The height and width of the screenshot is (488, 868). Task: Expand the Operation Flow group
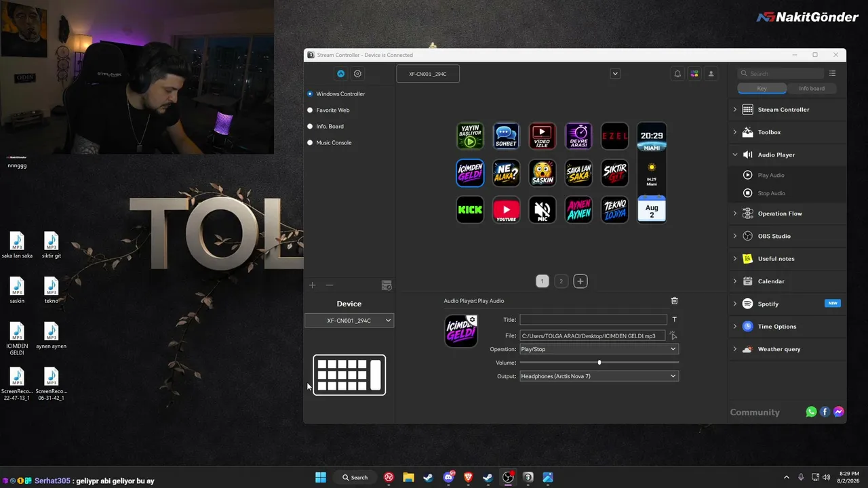[x=734, y=213]
